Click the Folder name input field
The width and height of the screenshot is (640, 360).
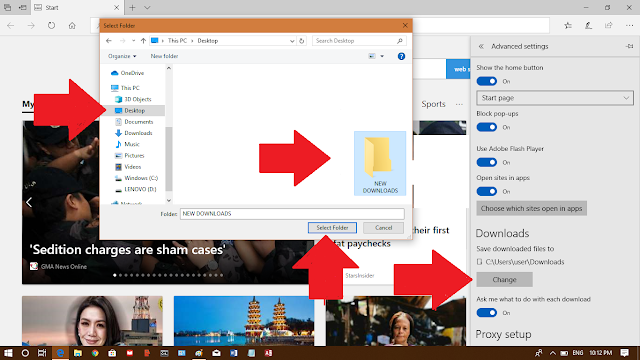[x=292, y=214]
